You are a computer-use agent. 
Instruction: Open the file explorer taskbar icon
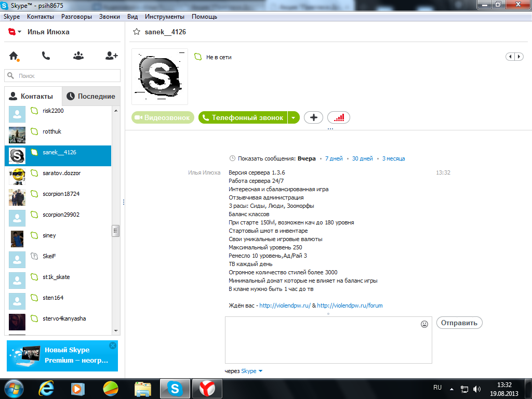coord(143,389)
